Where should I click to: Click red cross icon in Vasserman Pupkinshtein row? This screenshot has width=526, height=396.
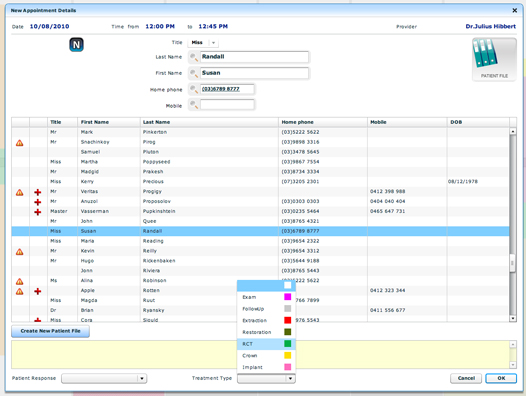click(x=38, y=212)
